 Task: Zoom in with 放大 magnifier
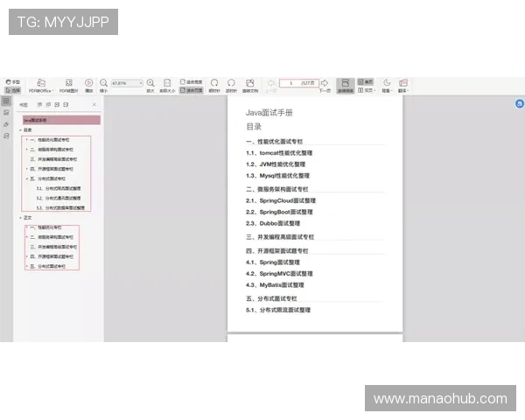coord(150,86)
